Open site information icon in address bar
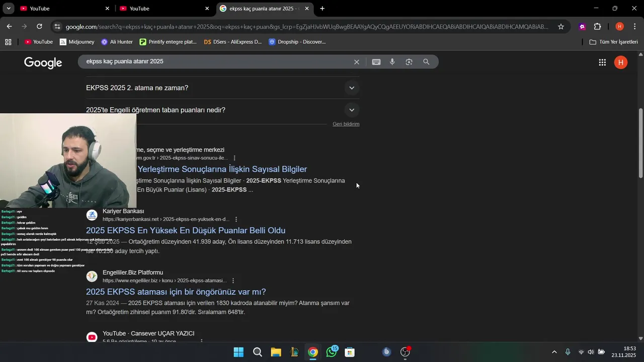Image resolution: width=644 pixels, height=362 pixels. [57, 27]
